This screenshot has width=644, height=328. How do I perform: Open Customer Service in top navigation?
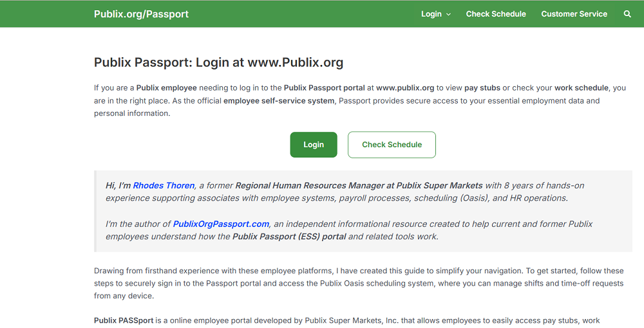tap(574, 14)
